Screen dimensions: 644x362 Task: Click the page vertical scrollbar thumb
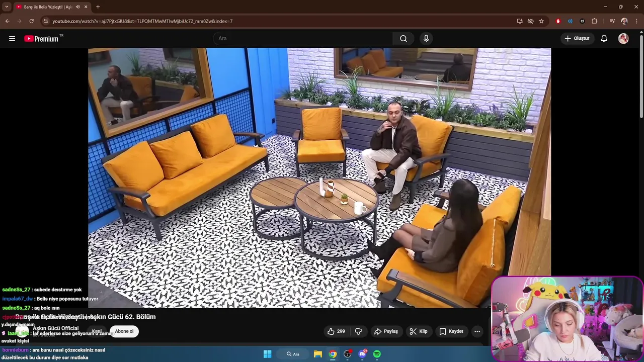click(x=641, y=75)
